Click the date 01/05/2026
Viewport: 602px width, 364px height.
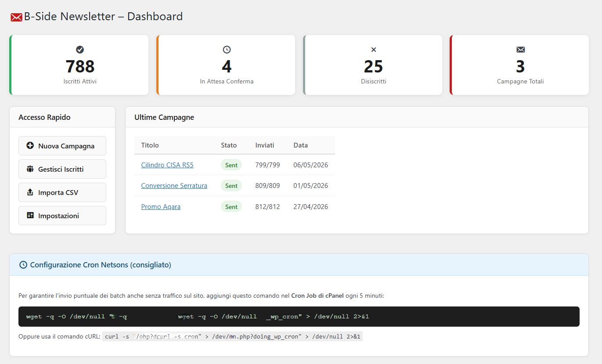(311, 185)
